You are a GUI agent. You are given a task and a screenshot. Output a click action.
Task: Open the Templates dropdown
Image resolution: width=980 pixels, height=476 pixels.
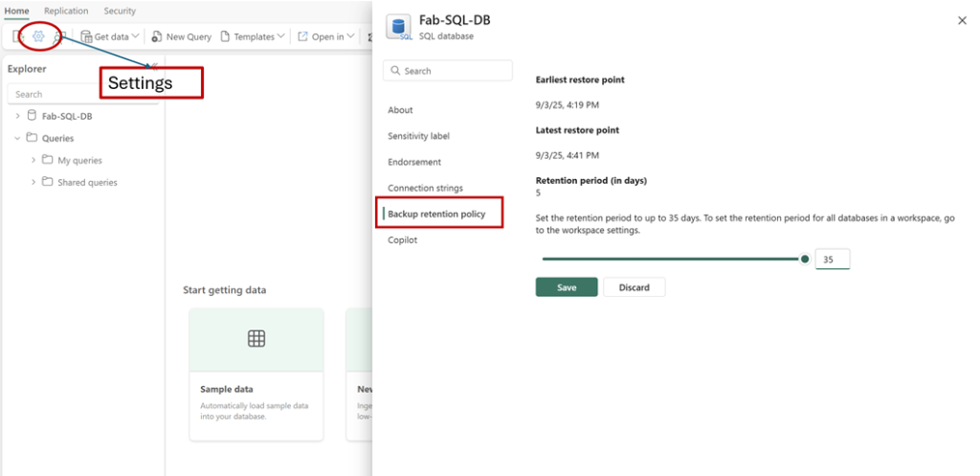tap(253, 36)
